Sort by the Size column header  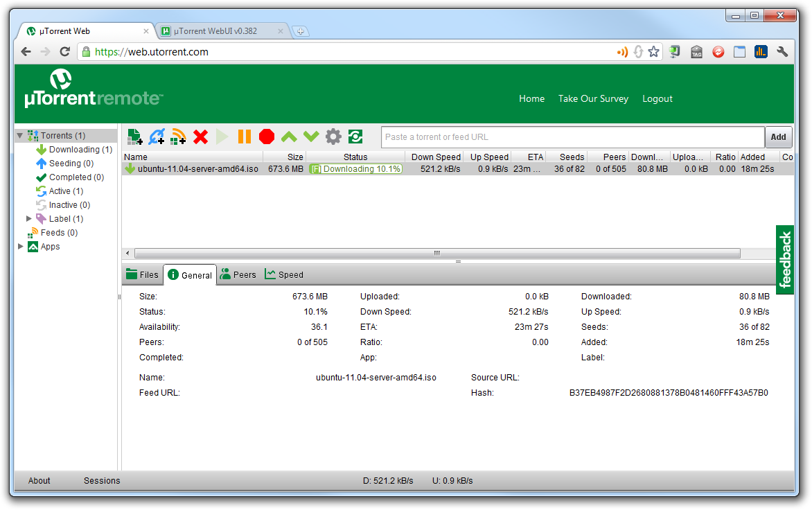(285, 157)
